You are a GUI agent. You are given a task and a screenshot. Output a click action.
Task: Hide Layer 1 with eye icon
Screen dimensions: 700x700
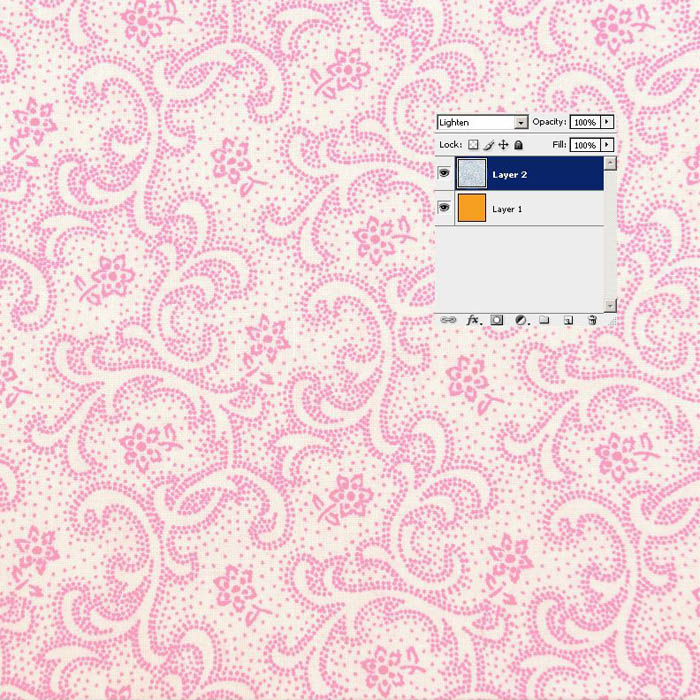pyautogui.click(x=444, y=207)
